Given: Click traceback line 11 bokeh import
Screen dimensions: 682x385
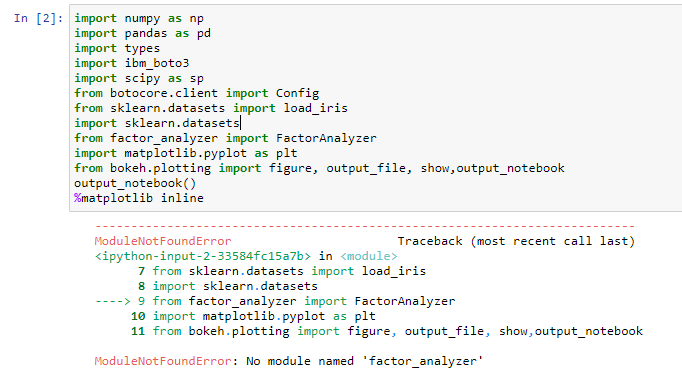Looking at the screenshot, I should point(387,331).
